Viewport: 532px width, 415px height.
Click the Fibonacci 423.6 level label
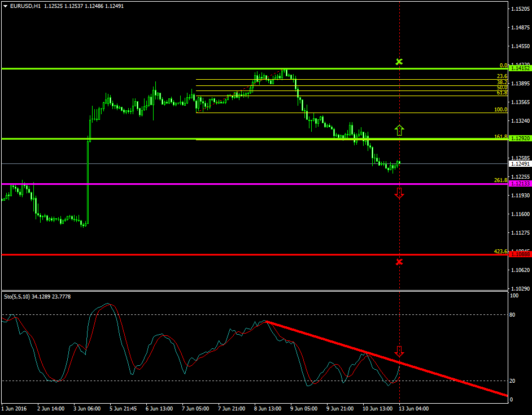[500, 252]
